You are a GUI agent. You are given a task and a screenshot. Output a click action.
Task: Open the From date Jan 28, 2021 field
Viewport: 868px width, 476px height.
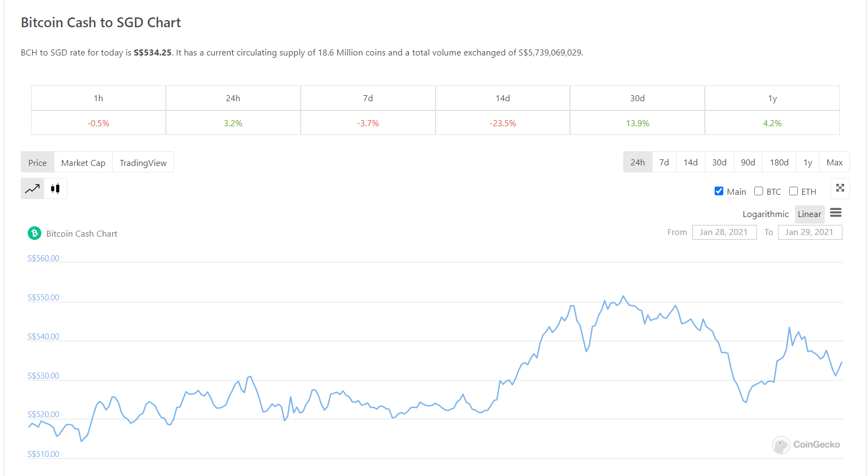tap(724, 232)
